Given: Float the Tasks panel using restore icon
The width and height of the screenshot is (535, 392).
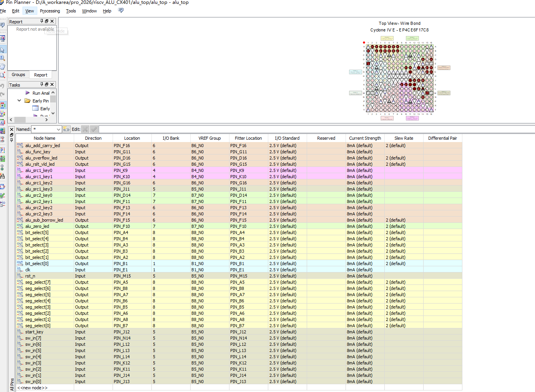Looking at the screenshot, I should point(47,84).
